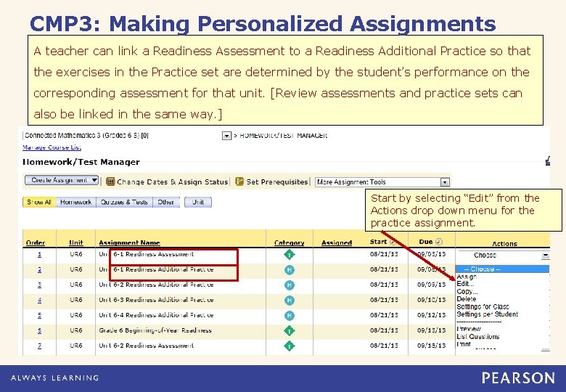
Task: Switch to the Other tab
Action: [165, 202]
